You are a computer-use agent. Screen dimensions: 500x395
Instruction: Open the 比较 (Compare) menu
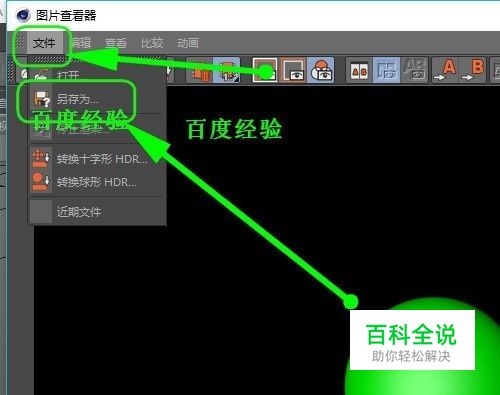pos(152,43)
